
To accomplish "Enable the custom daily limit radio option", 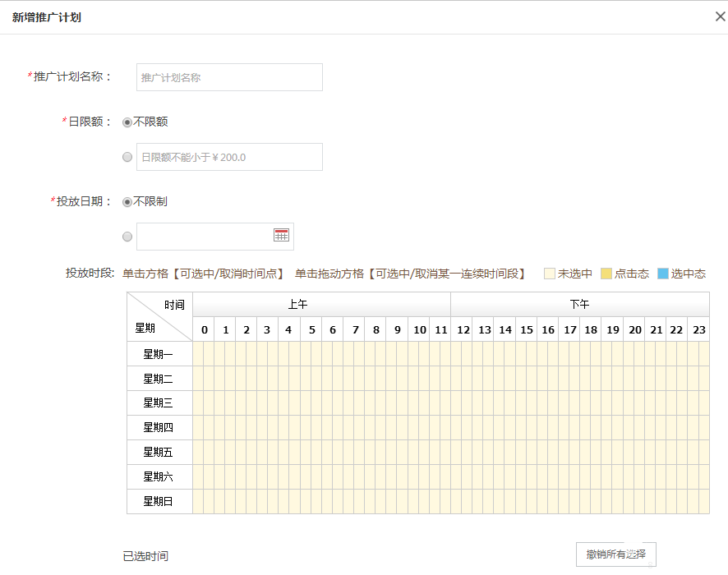I will [x=127, y=156].
